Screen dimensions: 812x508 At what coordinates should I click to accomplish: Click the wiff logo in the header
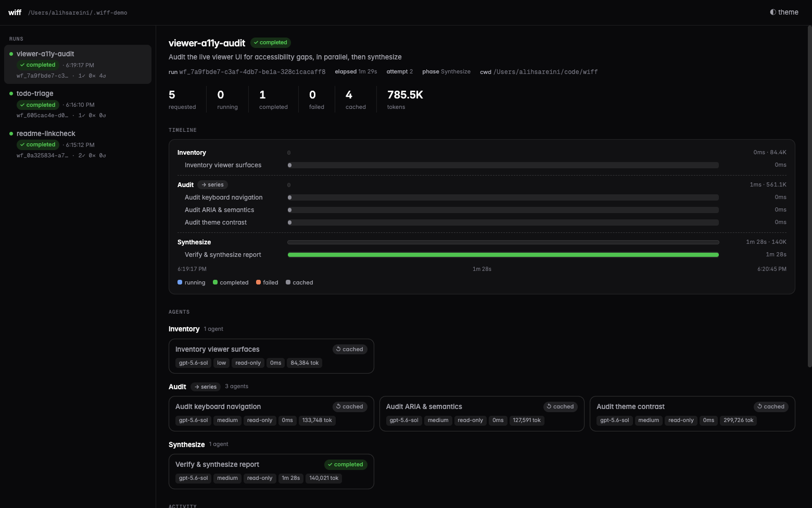click(x=15, y=12)
